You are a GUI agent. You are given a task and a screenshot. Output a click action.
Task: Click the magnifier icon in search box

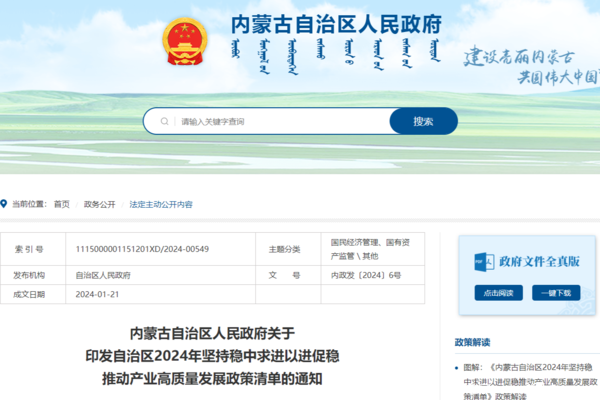[x=161, y=122]
